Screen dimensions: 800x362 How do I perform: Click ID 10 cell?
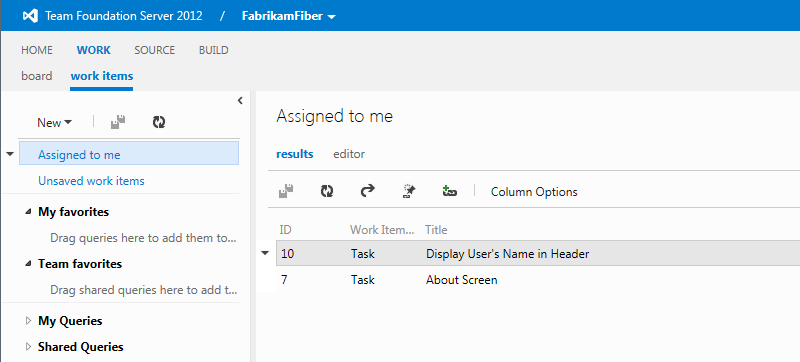click(287, 253)
